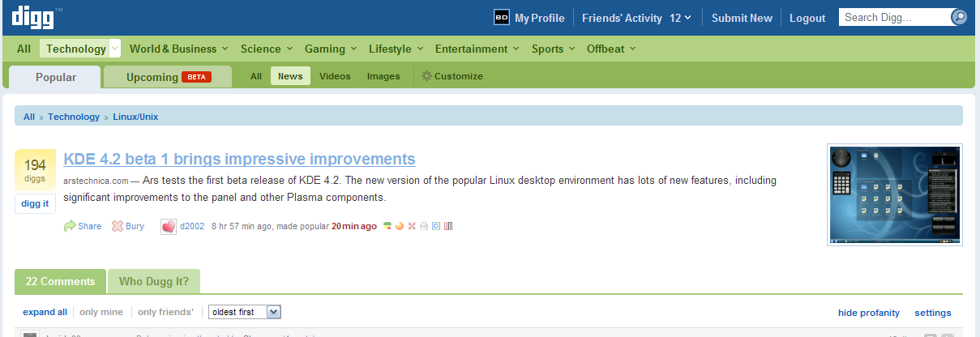Click the Digg logo
The height and width of the screenshot is (337, 980).
pyautogui.click(x=36, y=16)
